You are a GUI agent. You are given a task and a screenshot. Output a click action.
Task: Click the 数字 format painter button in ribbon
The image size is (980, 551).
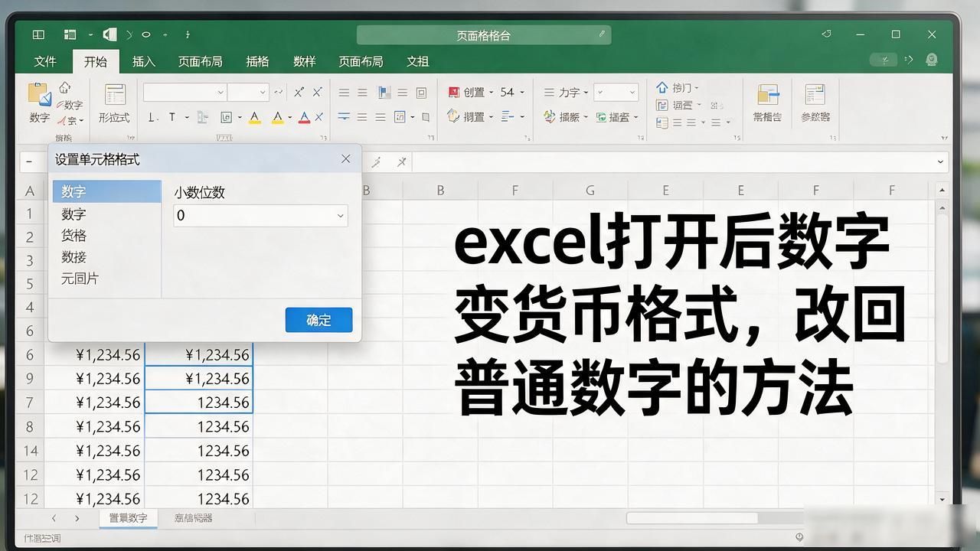(x=69, y=105)
